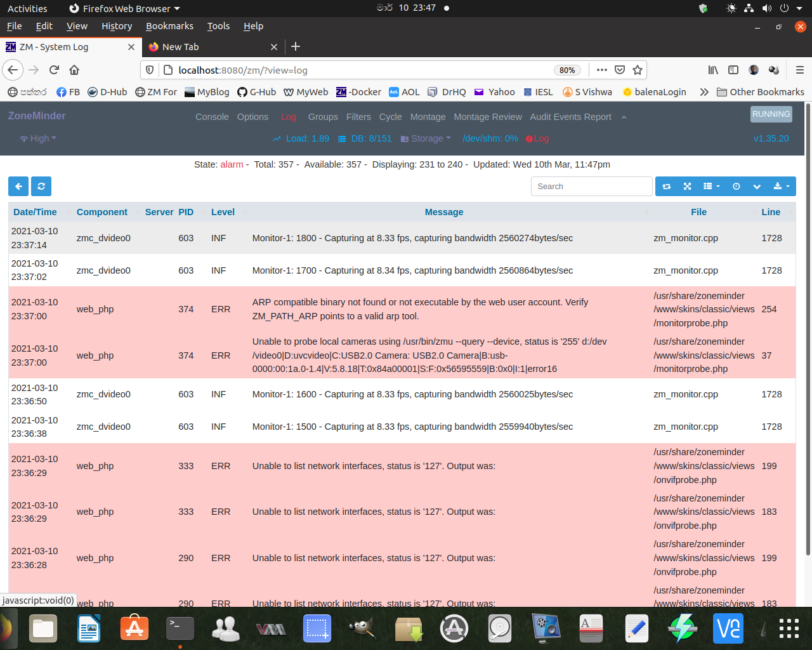Image resolution: width=812 pixels, height=650 pixels.
Task: Open Other Bookmarks folder
Action: (x=760, y=92)
